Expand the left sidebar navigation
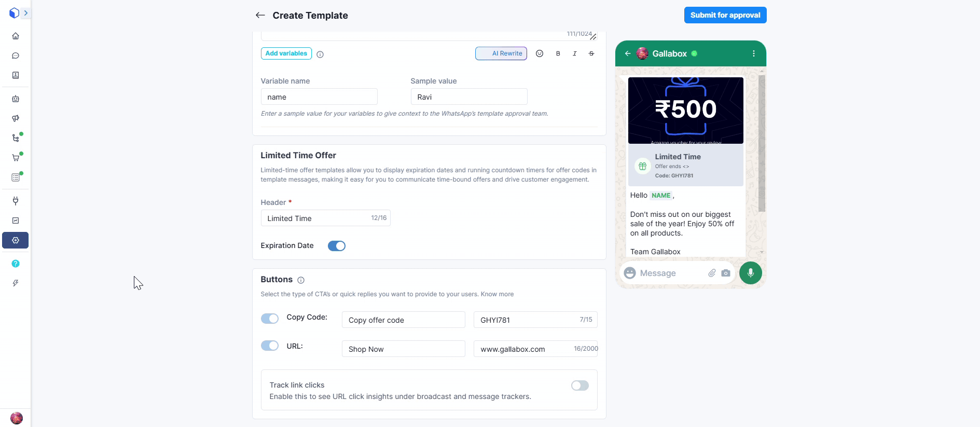 (x=26, y=13)
